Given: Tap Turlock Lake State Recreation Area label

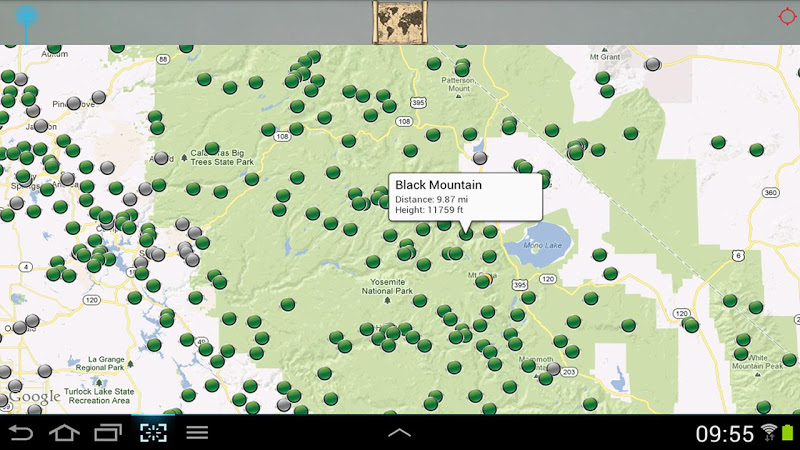Looking at the screenshot, I should tap(99, 396).
